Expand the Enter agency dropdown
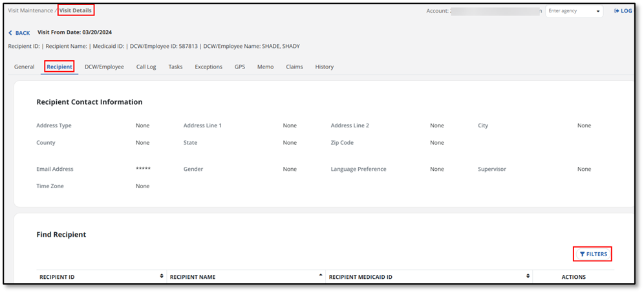Viewport: 644px width, 293px height. coord(574,11)
